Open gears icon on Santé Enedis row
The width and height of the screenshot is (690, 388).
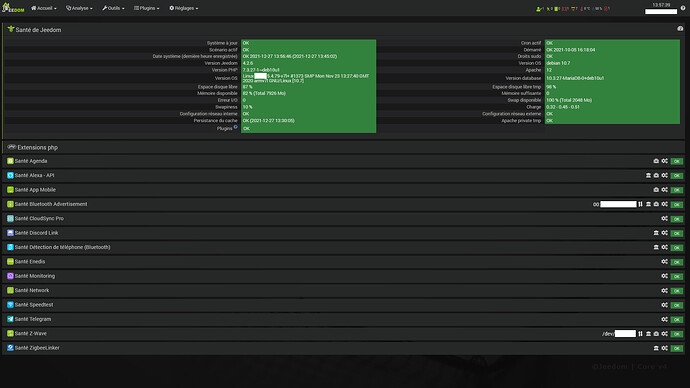click(x=664, y=262)
